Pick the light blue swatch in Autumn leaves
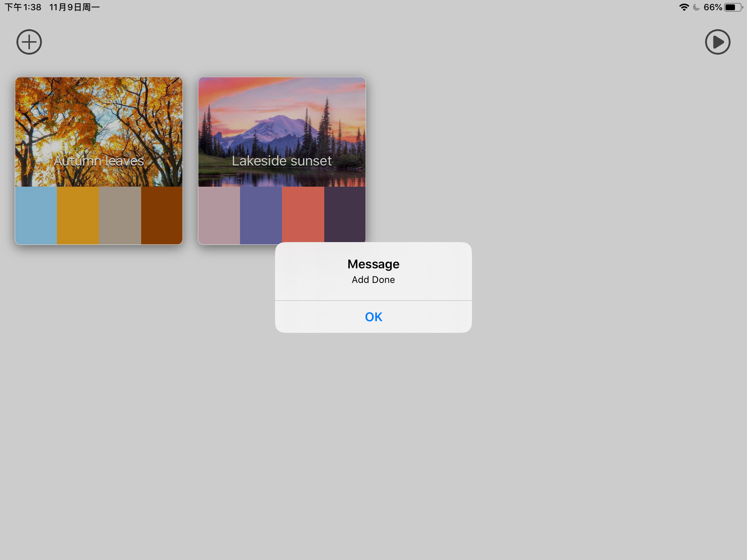 click(x=36, y=215)
